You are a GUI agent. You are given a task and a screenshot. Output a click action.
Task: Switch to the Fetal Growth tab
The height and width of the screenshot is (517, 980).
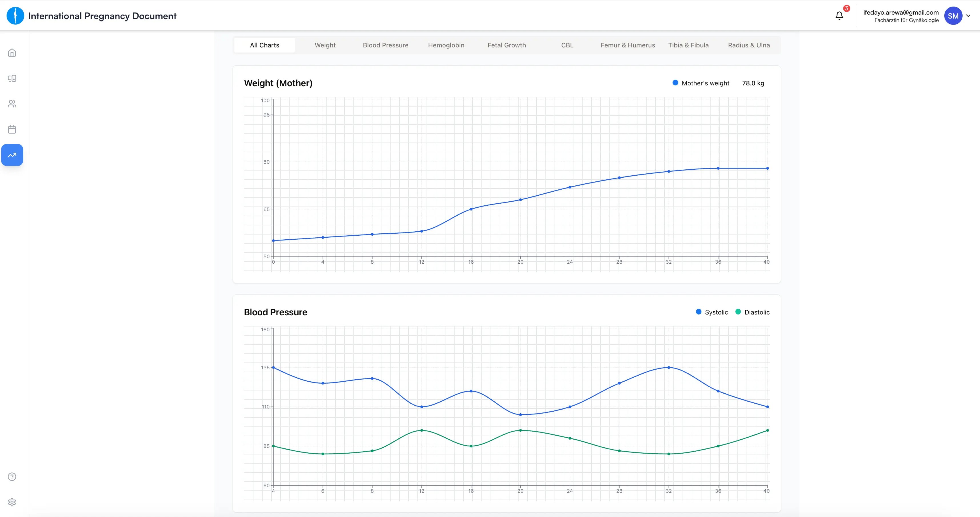click(506, 45)
